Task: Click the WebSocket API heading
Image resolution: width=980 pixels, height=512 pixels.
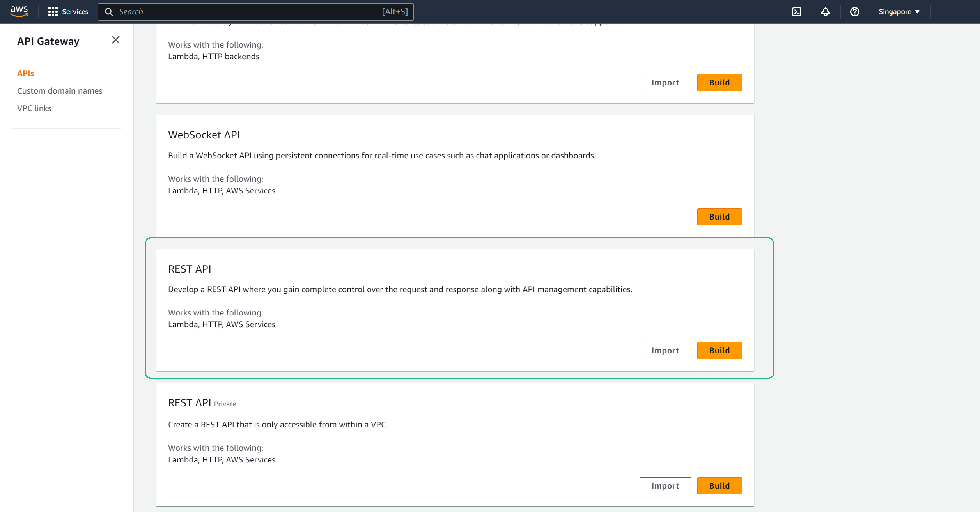Action: (204, 135)
